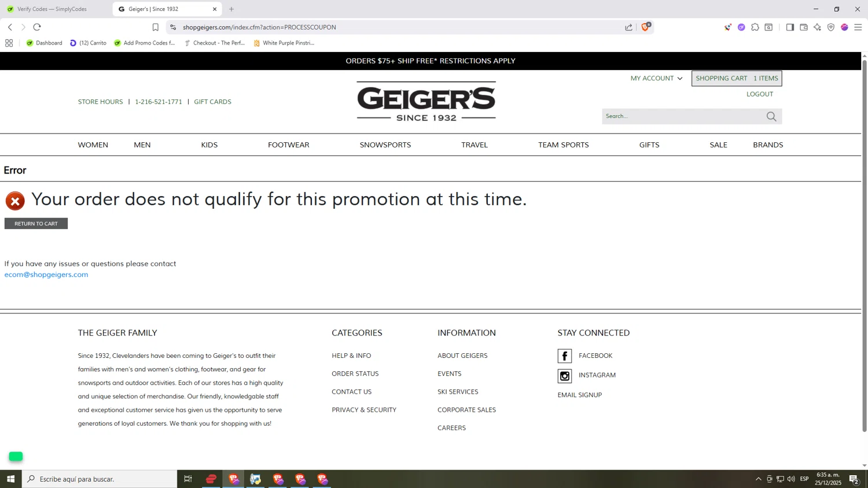
Task: Open the browser profile avatar
Action: (x=845, y=27)
